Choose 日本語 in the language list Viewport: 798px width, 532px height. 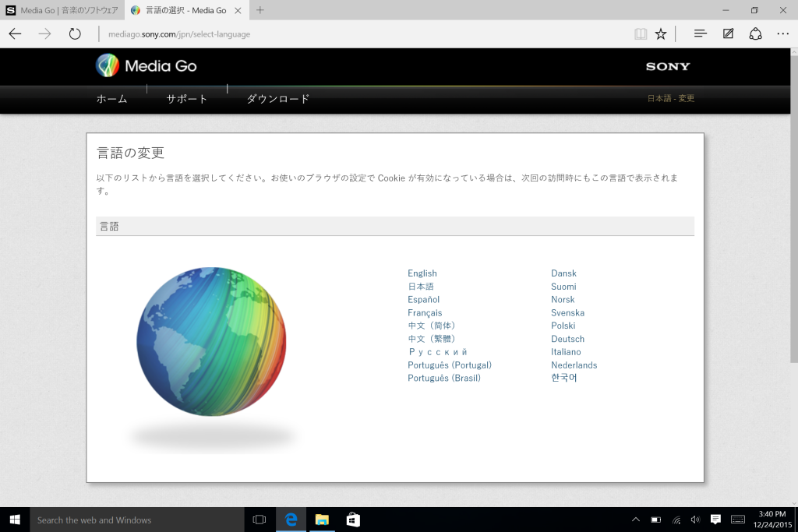click(x=420, y=287)
